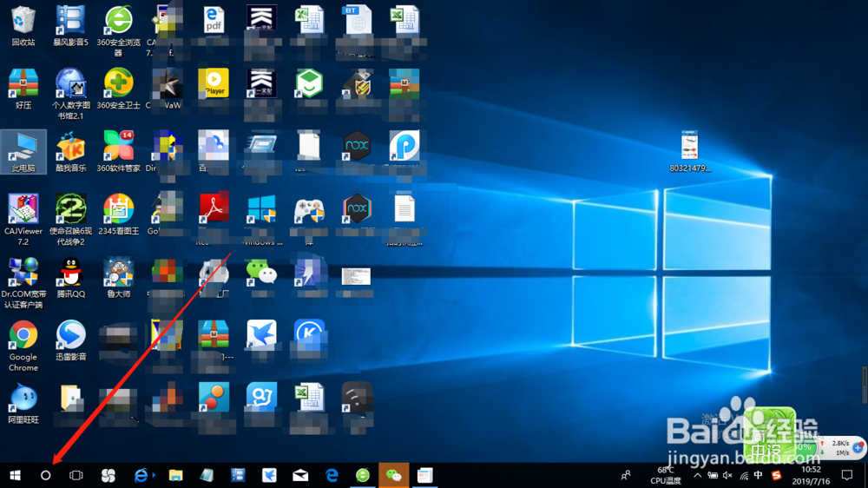868x488 pixels.
Task: Show hidden tray icons chevron
Action: (x=698, y=475)
